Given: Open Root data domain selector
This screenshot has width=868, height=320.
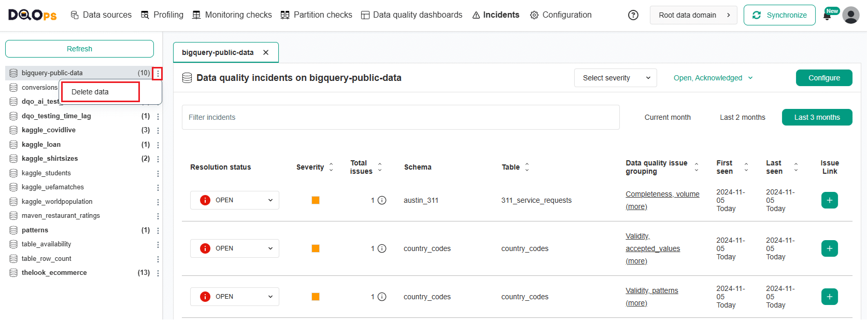Looking at the screenshot, I should click(693, 15).
